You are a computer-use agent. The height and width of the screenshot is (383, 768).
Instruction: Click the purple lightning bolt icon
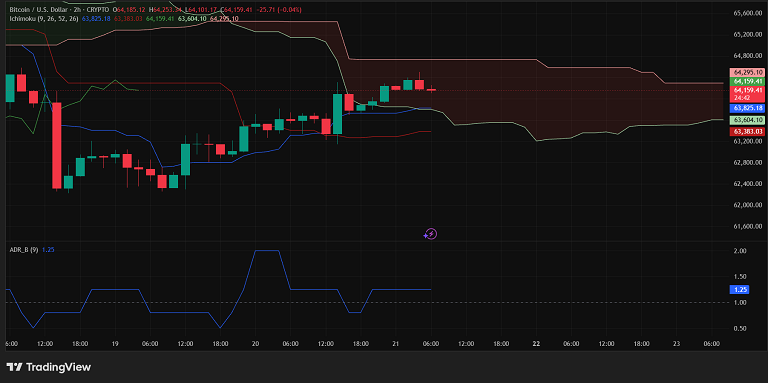point(430,234)
